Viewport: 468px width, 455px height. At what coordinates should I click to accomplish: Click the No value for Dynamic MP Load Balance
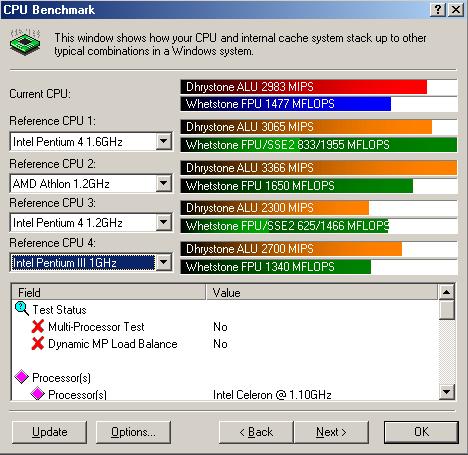[x=220, y=344]
